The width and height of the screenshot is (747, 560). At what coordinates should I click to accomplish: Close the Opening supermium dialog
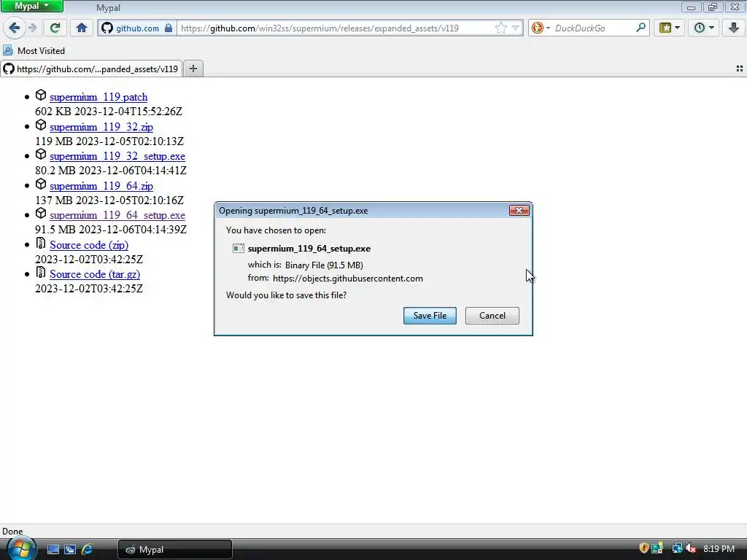point(519,211)
